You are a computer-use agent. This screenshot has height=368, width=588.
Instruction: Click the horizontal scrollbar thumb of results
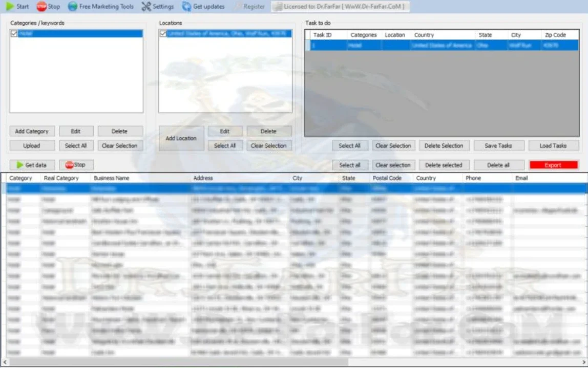(x=178, y=362)
